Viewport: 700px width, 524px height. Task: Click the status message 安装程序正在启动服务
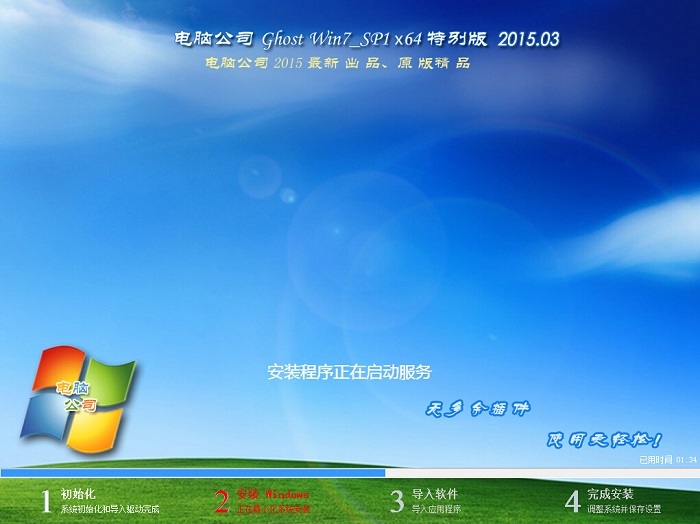coord(349,372)
